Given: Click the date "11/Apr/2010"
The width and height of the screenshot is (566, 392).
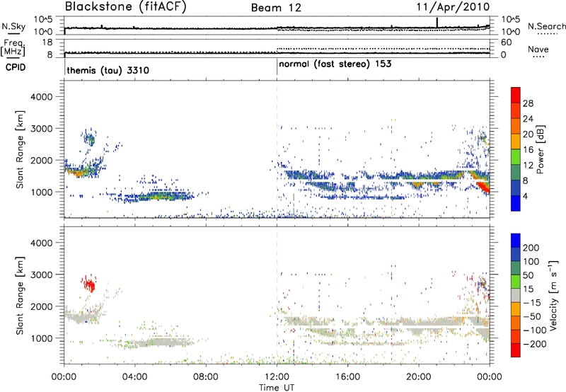Looking at the screenshot, I should [453, 7].
